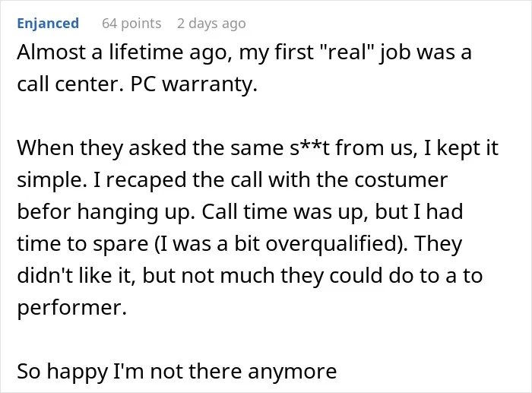Click the quoted word "real" in the first line

(345, 52)
